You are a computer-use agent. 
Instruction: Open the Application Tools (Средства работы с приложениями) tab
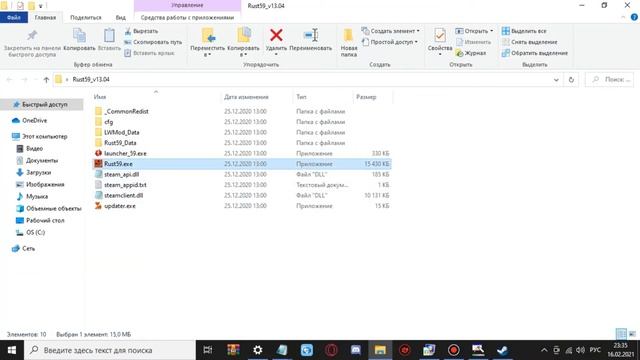[x=187, y=18]
